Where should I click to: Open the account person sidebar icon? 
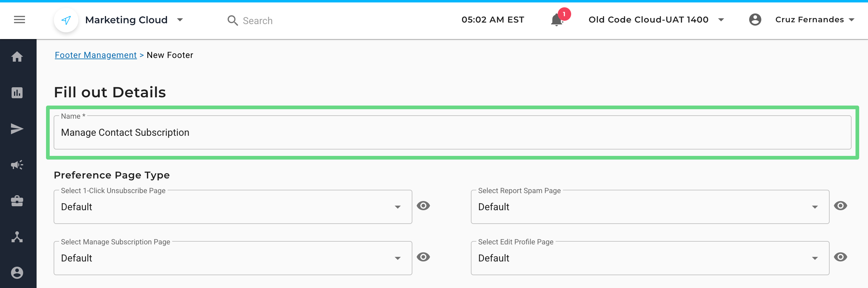(17, 273)
